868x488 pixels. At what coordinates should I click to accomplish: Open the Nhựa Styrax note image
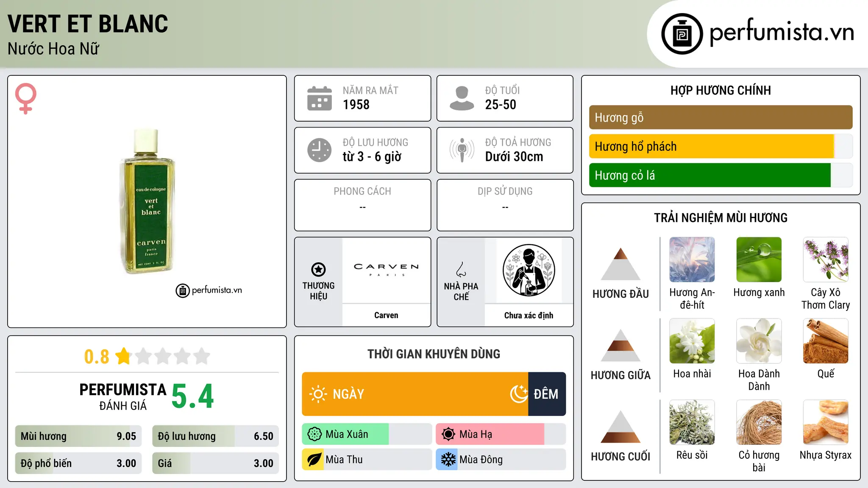click(826, 422)
